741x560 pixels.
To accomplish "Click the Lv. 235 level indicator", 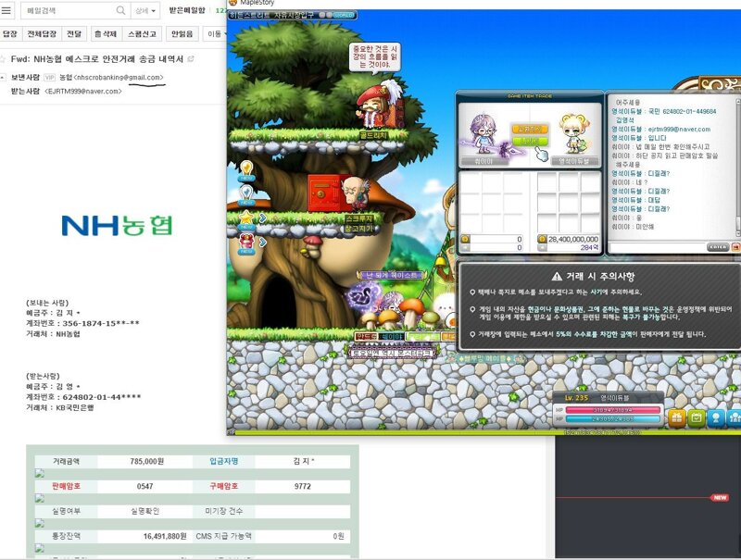I will click(x=576, y=398).
